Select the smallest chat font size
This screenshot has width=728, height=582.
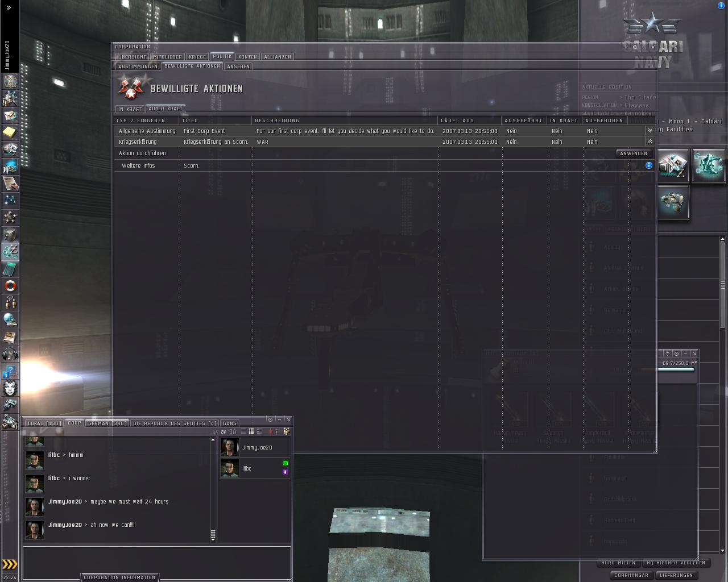(215, 432)
